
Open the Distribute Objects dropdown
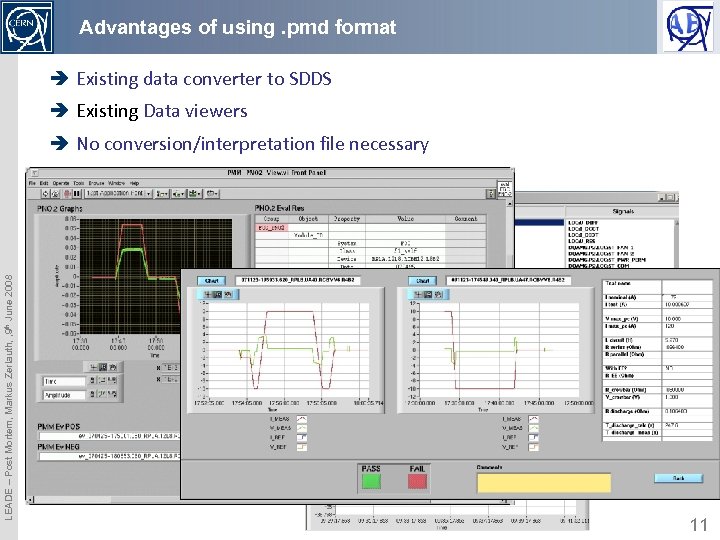coord(178,194)
